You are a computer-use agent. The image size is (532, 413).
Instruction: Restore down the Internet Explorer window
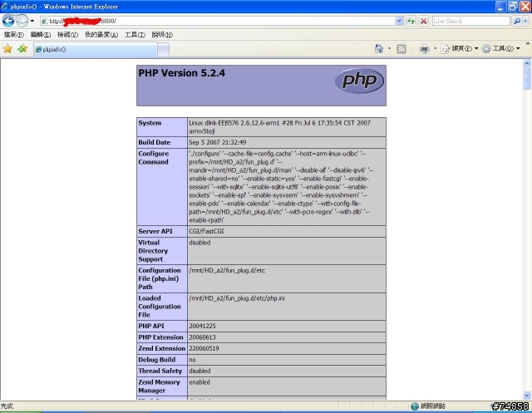[513, 7]
